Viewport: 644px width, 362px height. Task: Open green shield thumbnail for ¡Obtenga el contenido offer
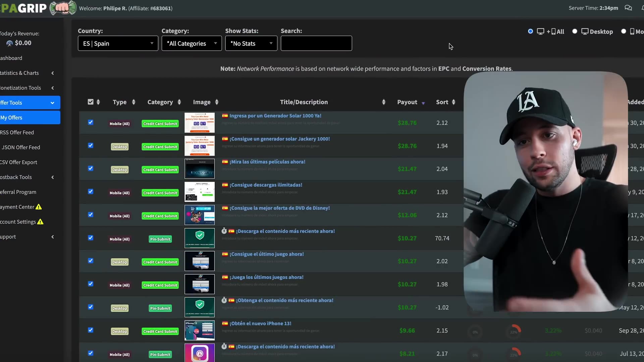click(200, 307)
